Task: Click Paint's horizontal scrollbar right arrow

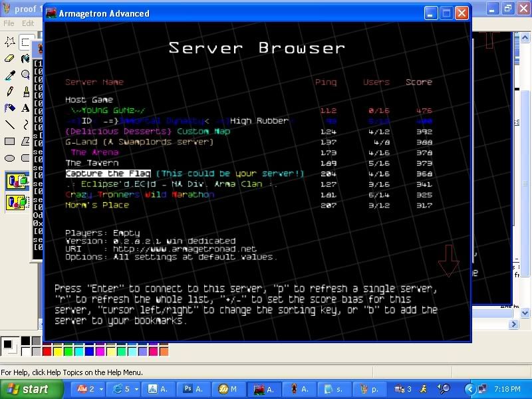Action: tap(513, 325)
